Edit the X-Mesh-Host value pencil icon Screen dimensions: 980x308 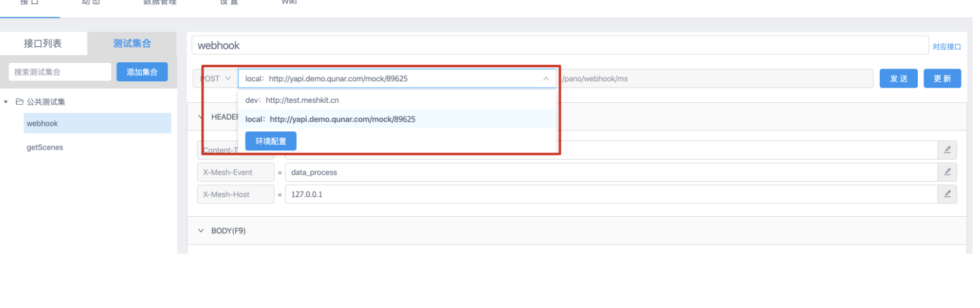pyautogui.click(x=947, y=194)
